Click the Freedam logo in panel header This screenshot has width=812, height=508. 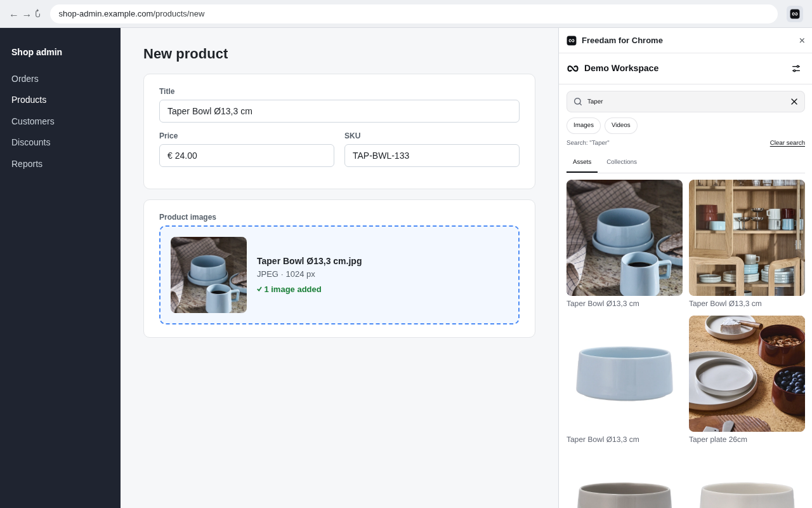click(572, 41)
